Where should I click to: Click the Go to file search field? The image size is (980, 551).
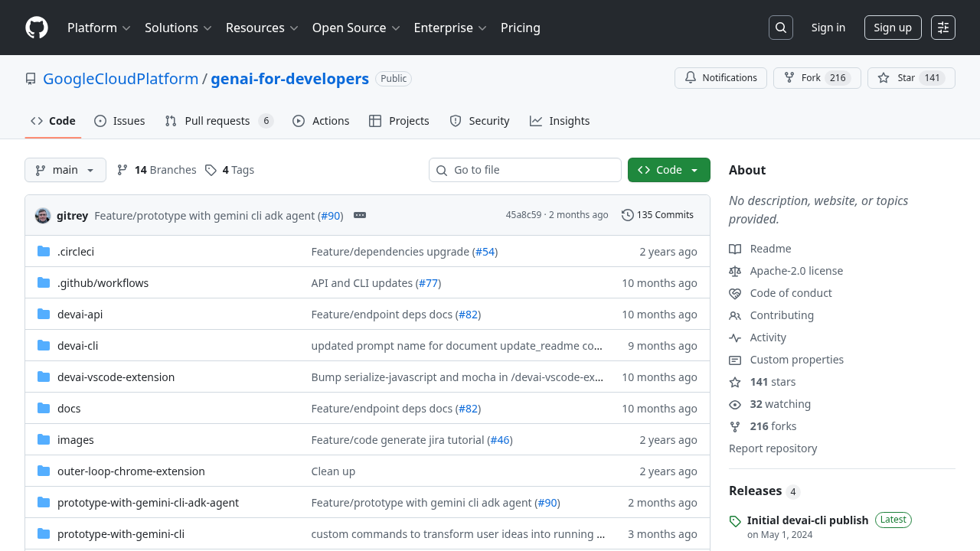point(524,169)
